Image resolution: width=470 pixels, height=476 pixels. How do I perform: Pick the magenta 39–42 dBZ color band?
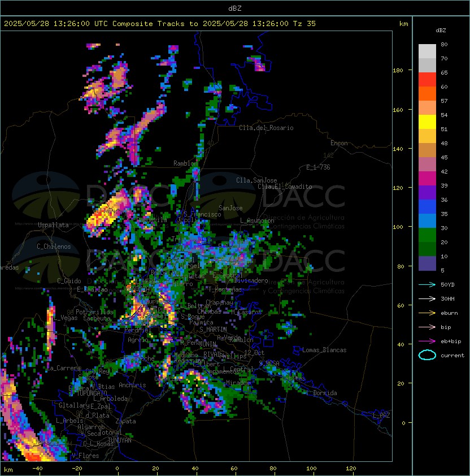coord(427,179)
